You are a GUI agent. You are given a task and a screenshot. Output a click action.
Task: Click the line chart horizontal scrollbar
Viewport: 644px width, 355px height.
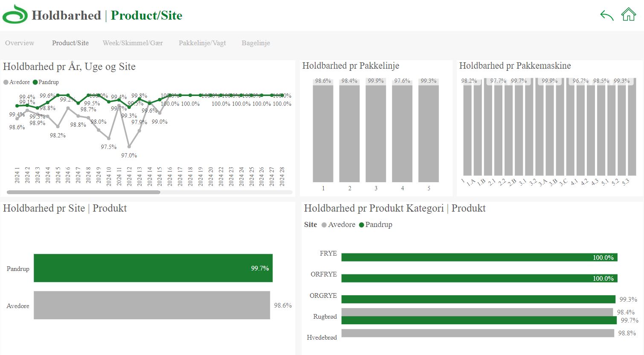tap(84, 192)
